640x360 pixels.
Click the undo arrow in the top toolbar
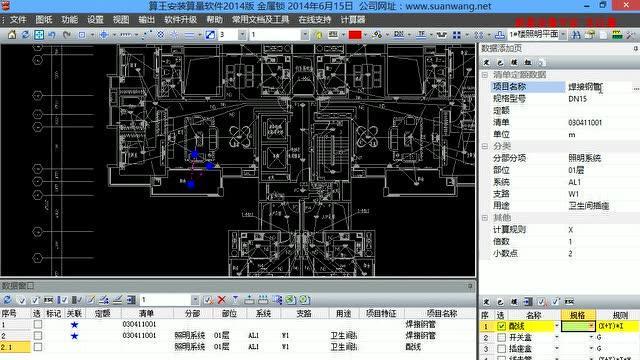click(x=52, y=35)
